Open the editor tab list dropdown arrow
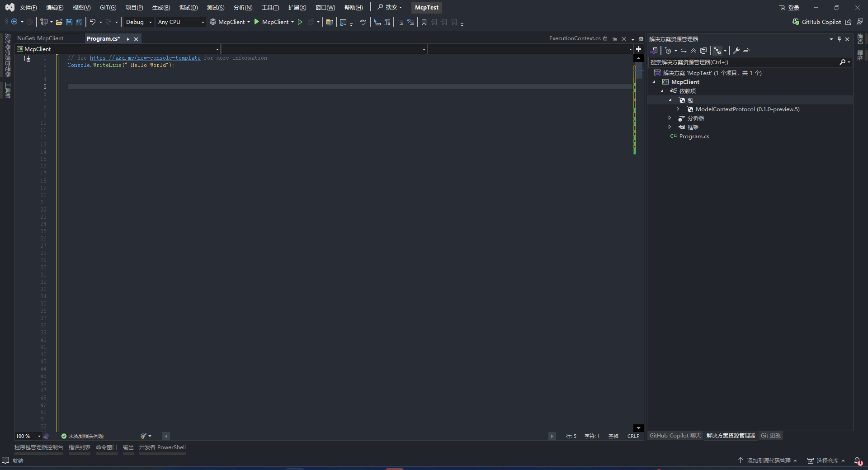 (633, 39)
